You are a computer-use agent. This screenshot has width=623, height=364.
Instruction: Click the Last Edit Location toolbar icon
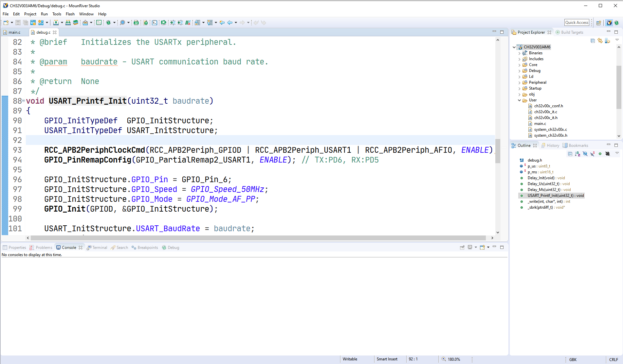222,23
